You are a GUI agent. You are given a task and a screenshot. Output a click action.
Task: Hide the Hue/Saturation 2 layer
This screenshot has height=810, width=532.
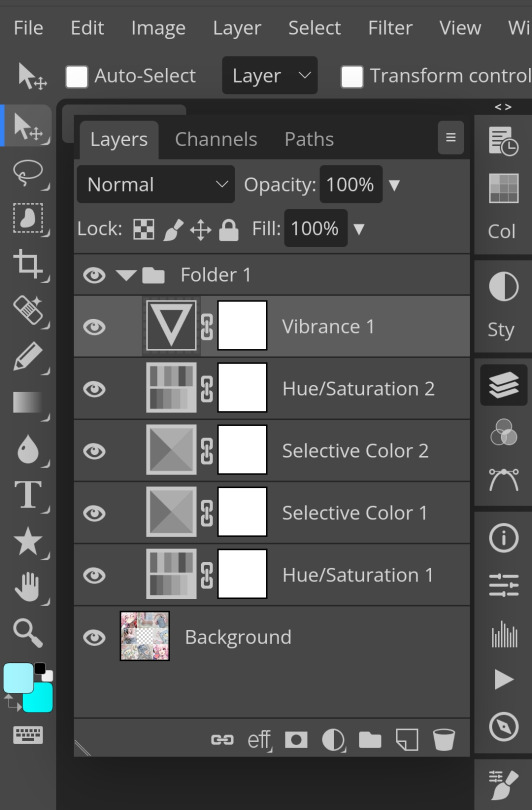pyautogui.click(x=94, y=389)
